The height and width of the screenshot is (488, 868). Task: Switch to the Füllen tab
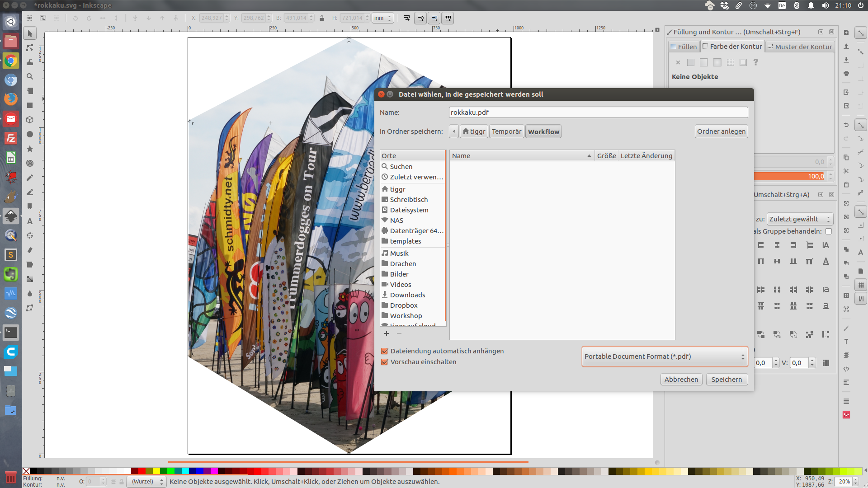[x=684, y=47]
